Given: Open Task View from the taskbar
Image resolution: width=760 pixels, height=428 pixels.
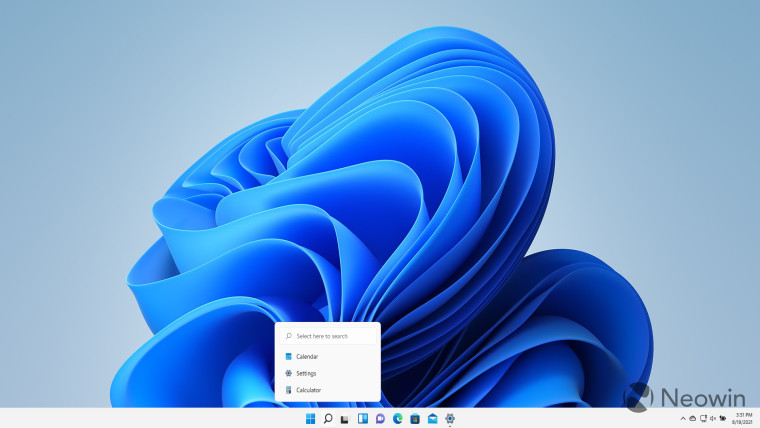Looking at the screenshot, I should 345,419.
